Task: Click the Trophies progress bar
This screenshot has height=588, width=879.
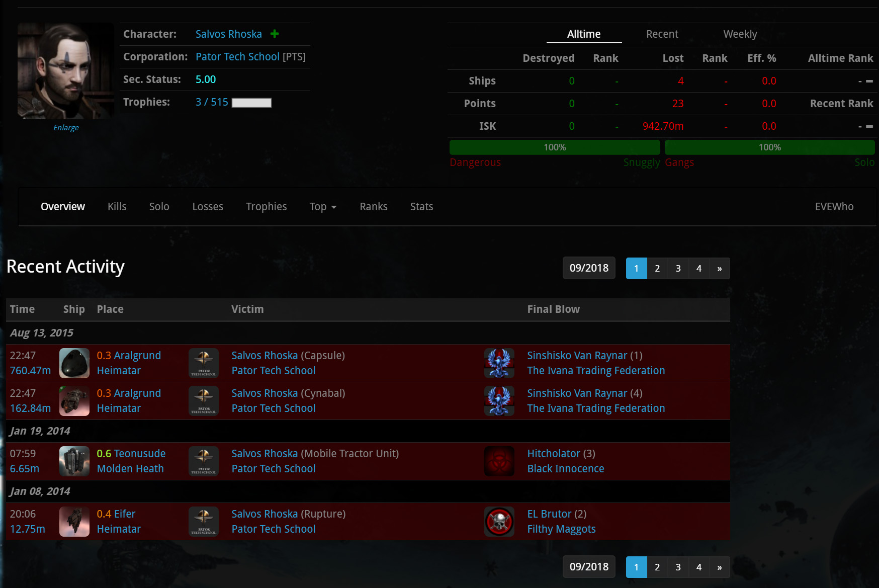Action: pos(251,103)
